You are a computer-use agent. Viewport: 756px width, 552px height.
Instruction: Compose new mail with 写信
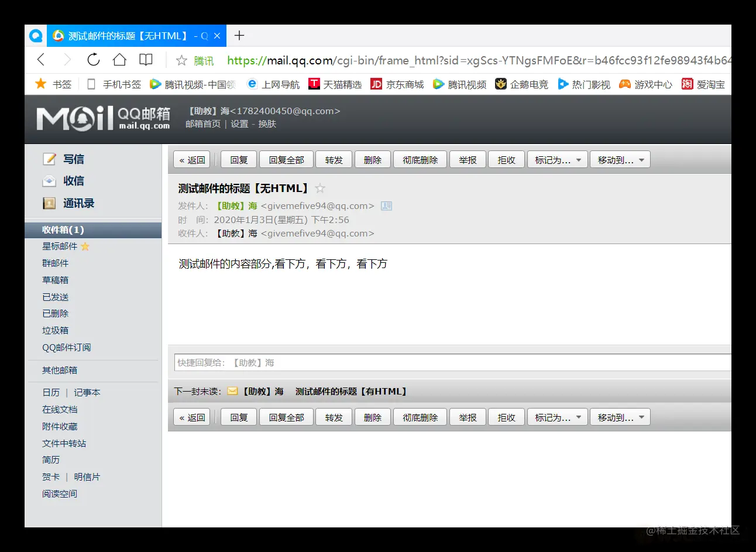click(x=64, y=159)
